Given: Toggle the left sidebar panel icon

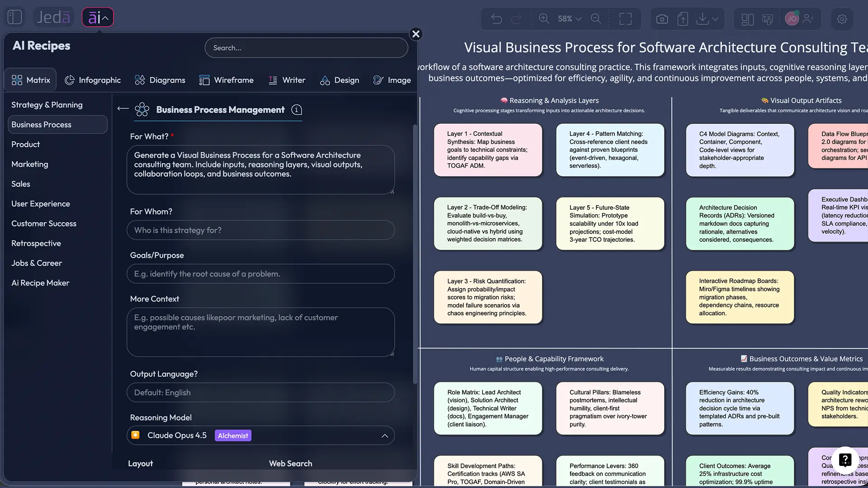Looking at the screenshot, I should [15, 17].
